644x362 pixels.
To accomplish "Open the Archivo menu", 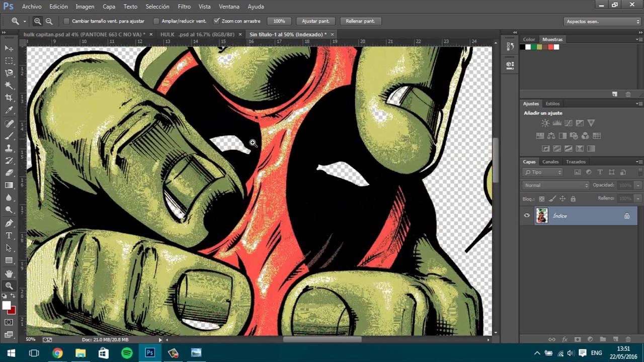I will [x=32, y=7].
